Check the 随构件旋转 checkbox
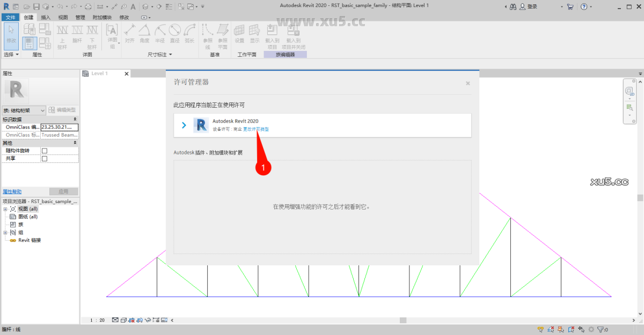 pos(45,151)
